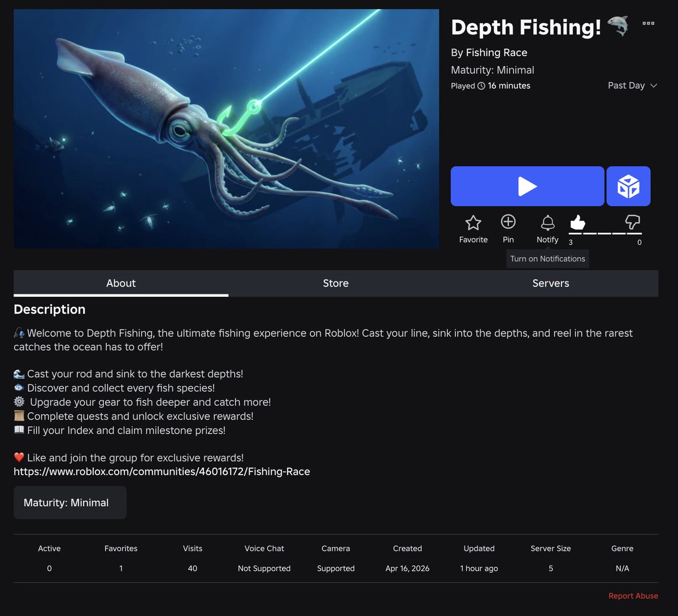Viewport: 678px width, 616px height.
Task: Click the Turn on Notifications tooltip
Action: pos(547,259)
